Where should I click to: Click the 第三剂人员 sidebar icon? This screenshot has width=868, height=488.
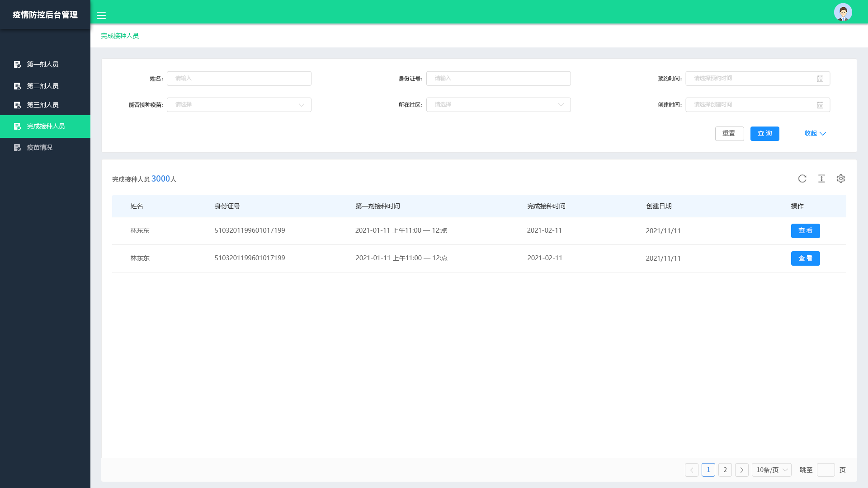point(17,105)
